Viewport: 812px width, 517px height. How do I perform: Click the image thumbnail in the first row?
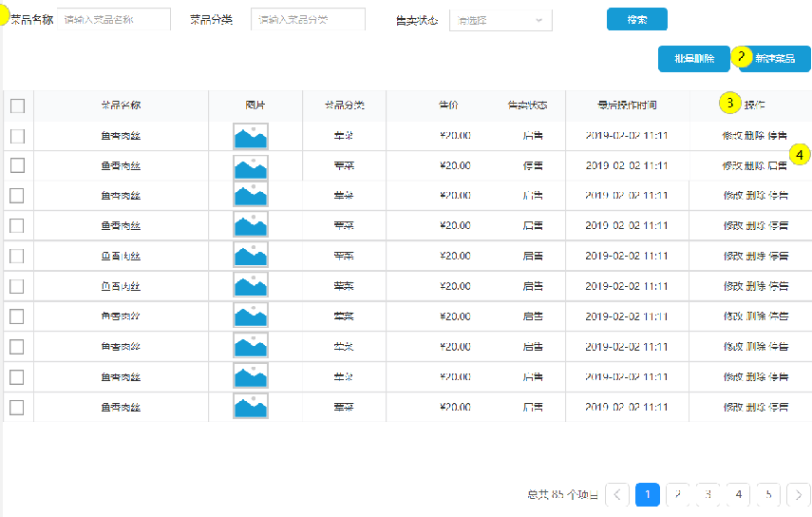click(x=250, y=136)
